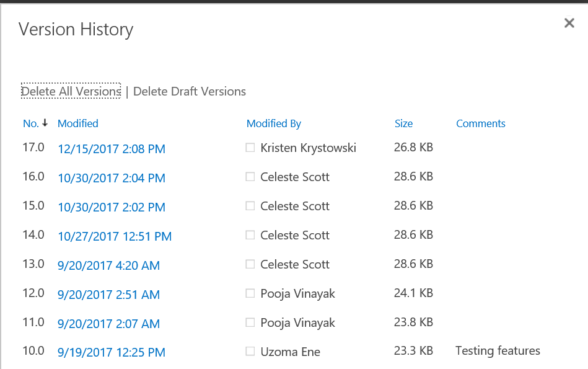Click the Comments column header

[x=481, y=123]
